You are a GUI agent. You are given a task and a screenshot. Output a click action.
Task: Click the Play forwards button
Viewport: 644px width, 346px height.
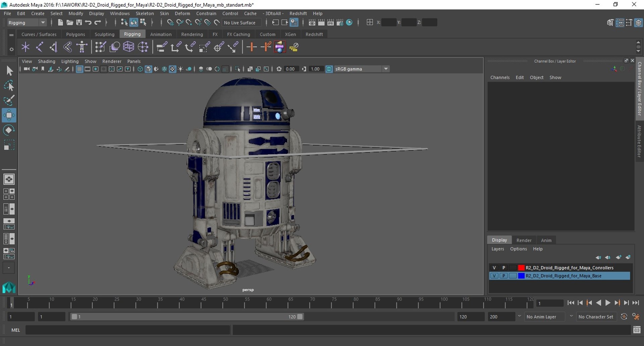[608, 303]
